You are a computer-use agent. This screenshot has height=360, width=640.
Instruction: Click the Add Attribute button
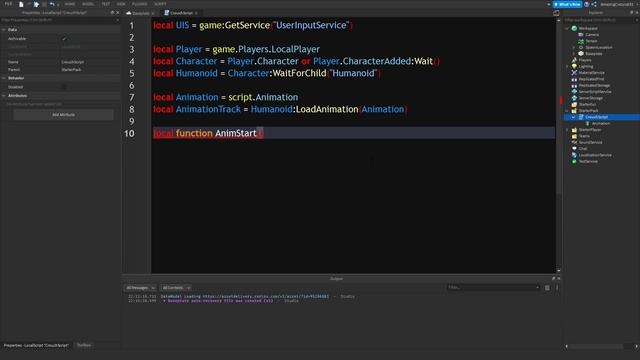(63, 115)
